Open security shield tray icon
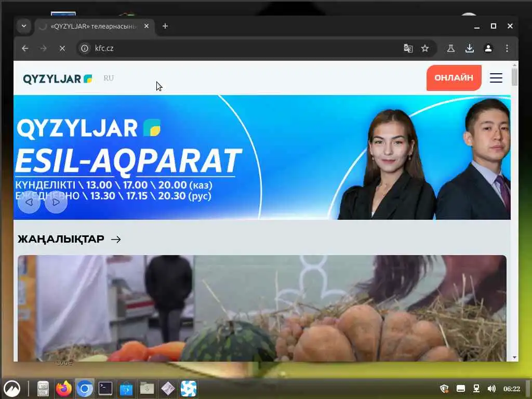Screen dimensions: 532x399 tap(444, 389)
